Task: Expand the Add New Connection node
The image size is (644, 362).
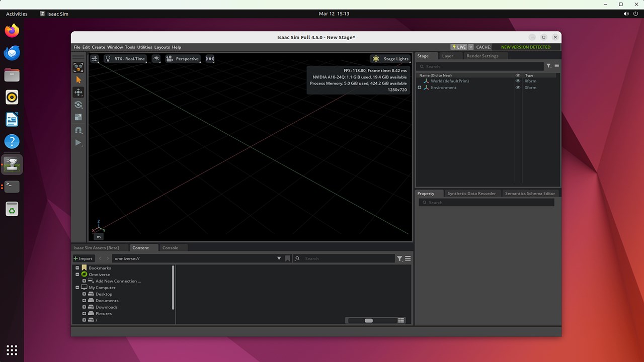Action: tap(84, 281)
